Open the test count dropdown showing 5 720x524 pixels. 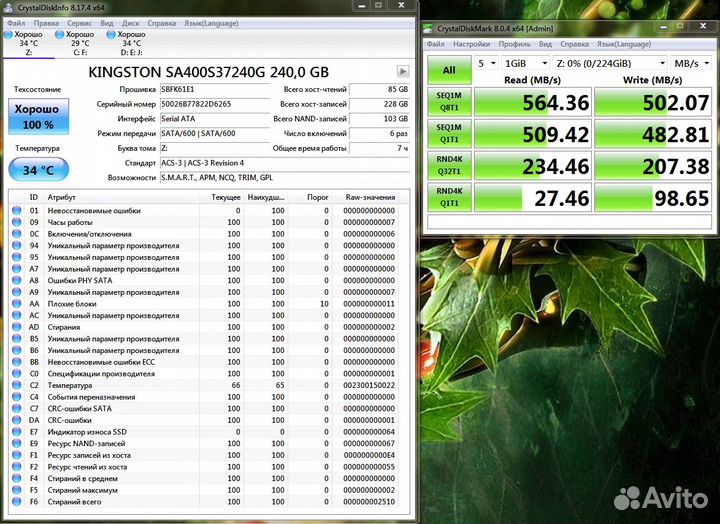coord(487,63)
